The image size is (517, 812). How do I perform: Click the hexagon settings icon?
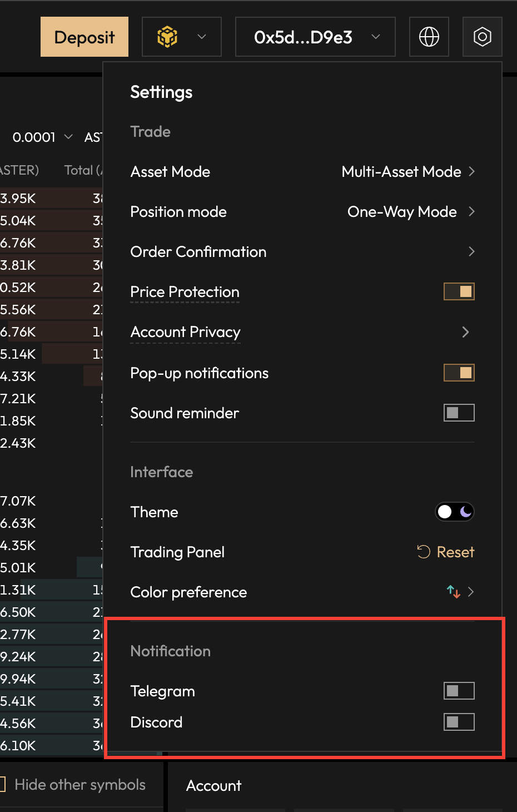482,37
